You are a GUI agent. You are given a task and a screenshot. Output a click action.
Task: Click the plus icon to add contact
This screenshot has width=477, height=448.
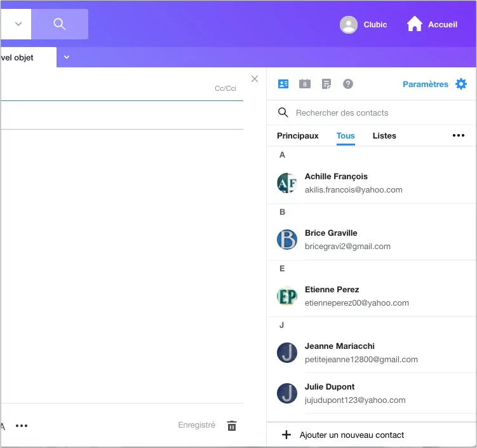point(286,435)
